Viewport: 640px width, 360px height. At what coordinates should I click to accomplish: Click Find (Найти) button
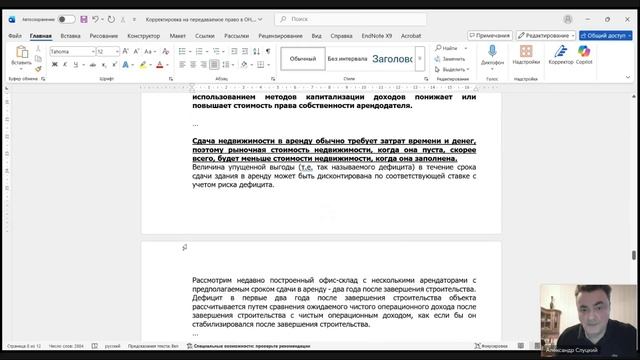click(x=446, y=48)
